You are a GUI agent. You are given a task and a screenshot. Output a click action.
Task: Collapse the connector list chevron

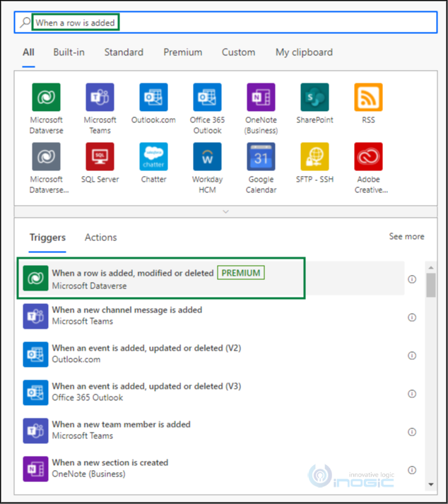(x=225, y=211)
